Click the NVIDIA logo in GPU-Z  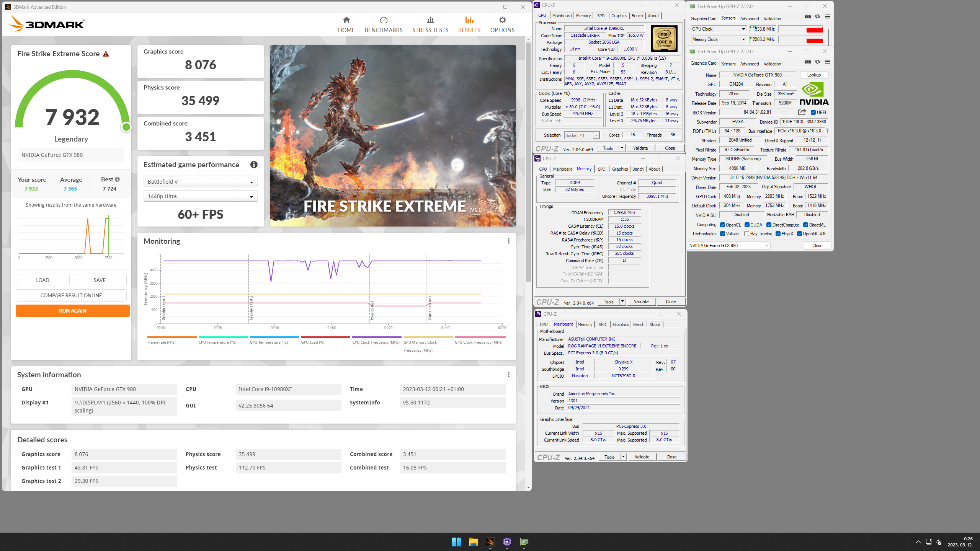(813, 94)
